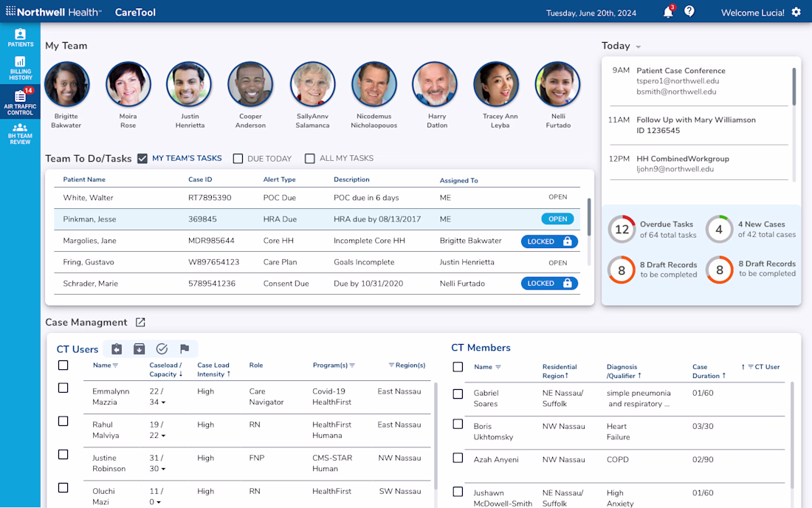Select all CT Users with the header checkbox

pyautogui.click(x=63, y=365)
